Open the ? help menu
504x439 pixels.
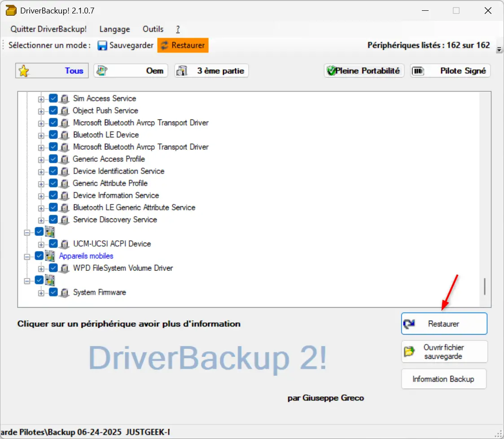coord(178,29)
